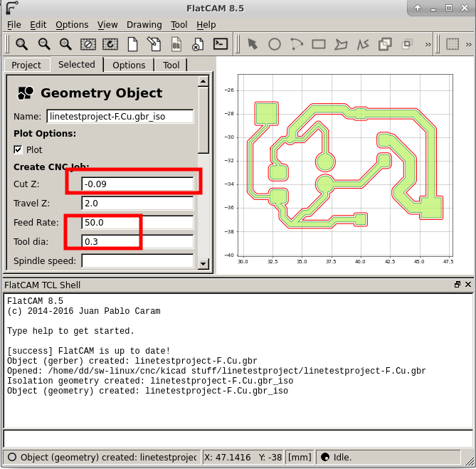The width and height of the screenshot is (476, 469).
Task: Create a new blank geometry via page icon
Action: click(132, 44)
